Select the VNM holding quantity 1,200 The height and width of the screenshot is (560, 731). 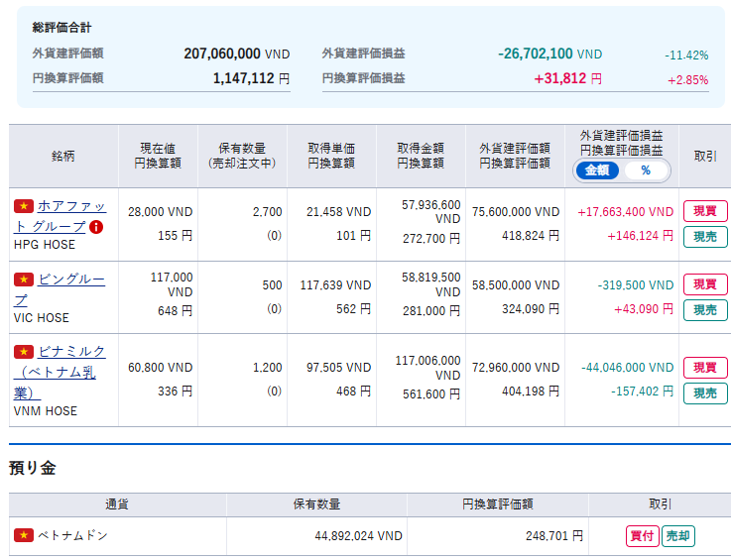(268, 368)
